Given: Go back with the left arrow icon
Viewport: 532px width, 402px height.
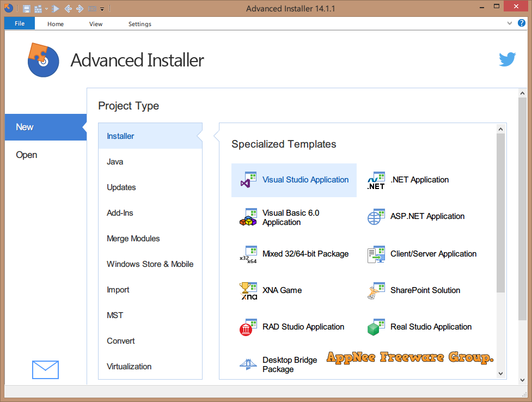Looking at the screenshot, I should pyautogui.click(x=68, y=9).
